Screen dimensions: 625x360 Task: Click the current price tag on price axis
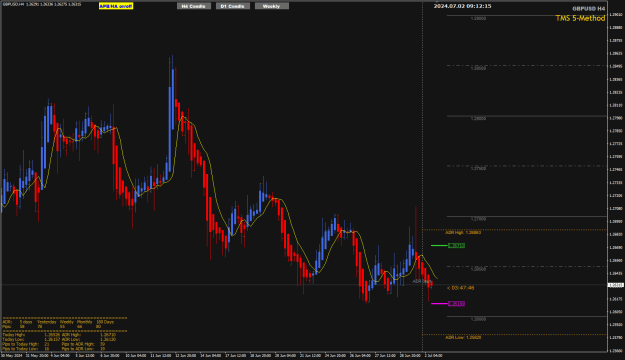616,285
